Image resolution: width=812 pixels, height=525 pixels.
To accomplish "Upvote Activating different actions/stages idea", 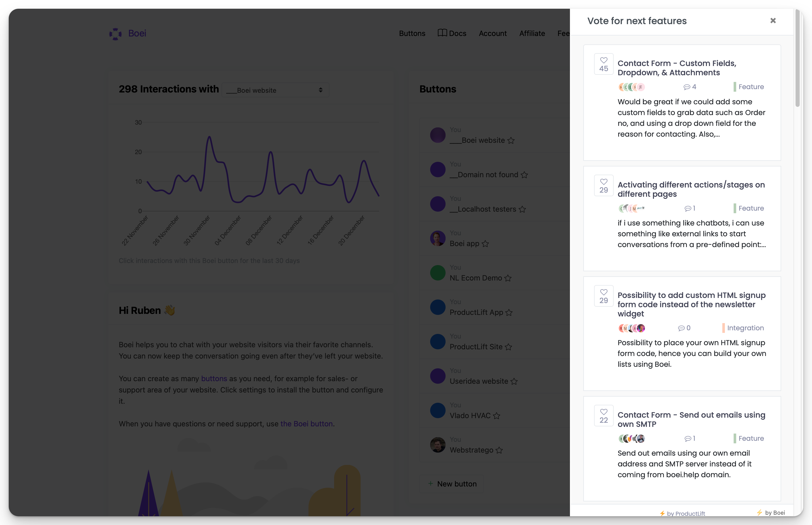I will point(603,185).
